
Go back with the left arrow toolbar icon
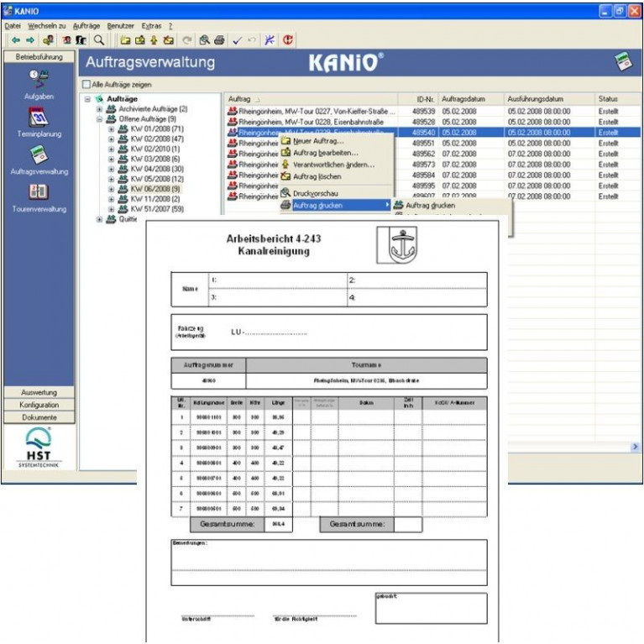[x=16, y=40]
